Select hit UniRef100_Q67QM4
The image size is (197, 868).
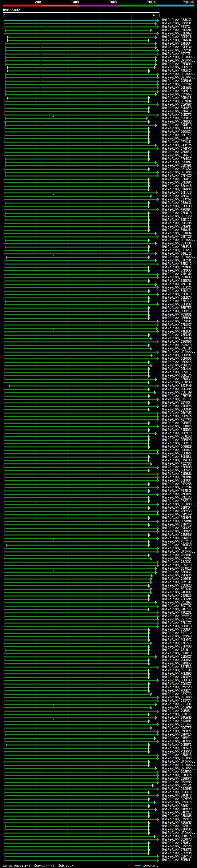click(177, 101)
